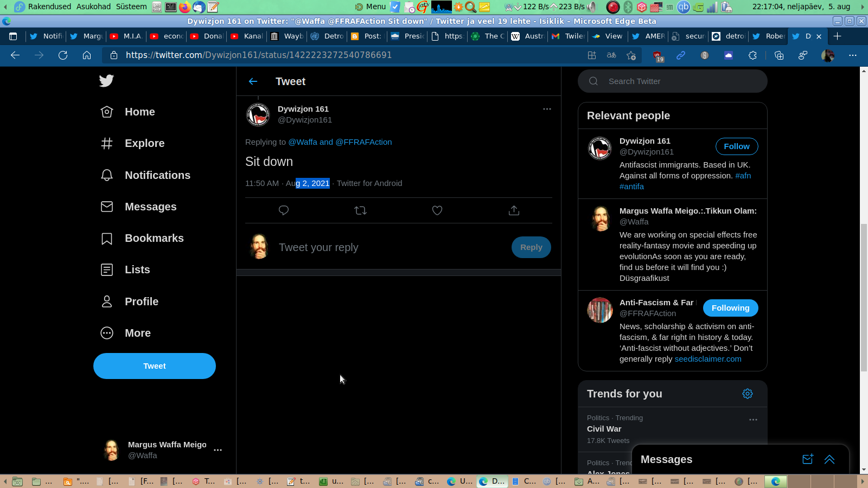Open the #afn hashtag link
This screenshot has width=868, height=488.
[743, 176]
